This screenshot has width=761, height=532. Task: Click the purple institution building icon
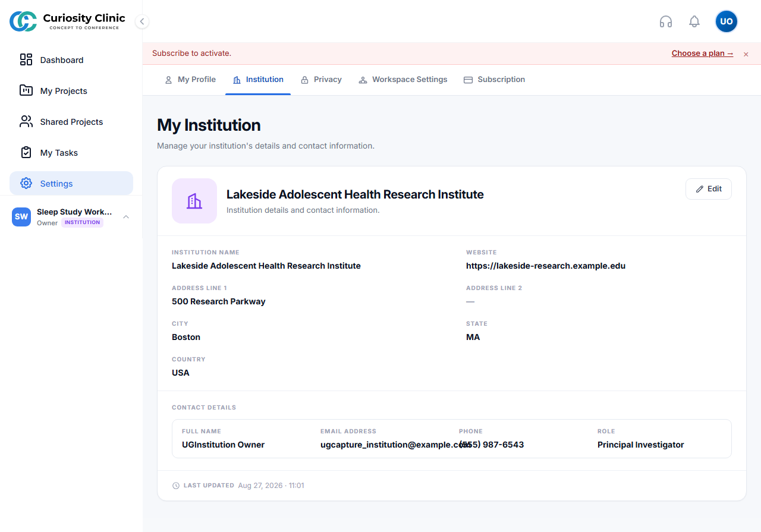[194, 201]
